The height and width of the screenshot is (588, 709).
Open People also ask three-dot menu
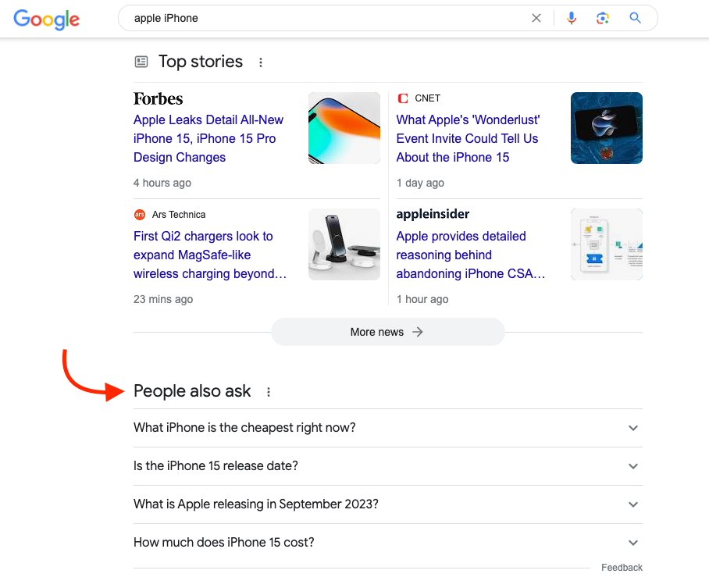point(269,392)
